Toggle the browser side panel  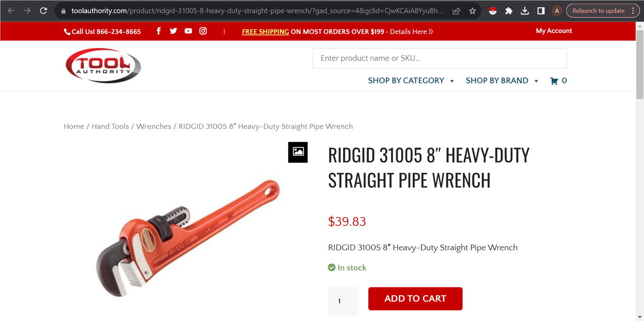click(541, 11)
